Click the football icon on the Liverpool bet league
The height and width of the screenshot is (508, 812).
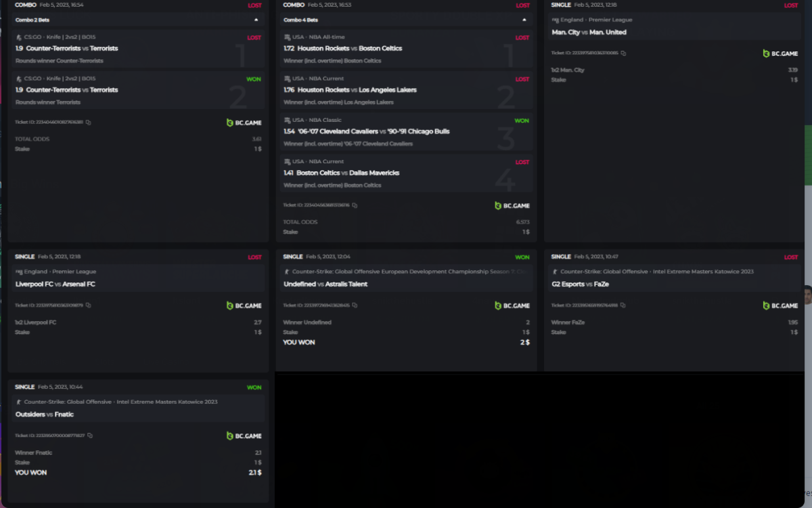[x=19, y=272]
